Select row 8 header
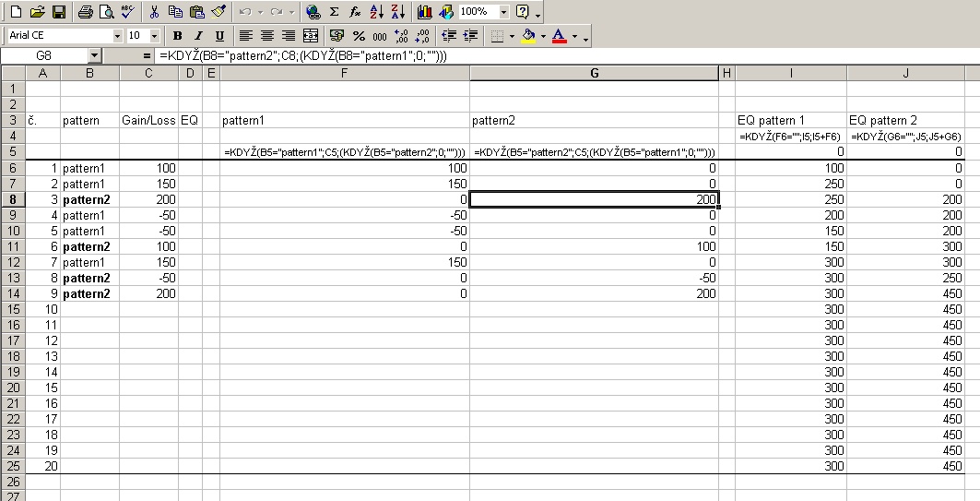980x501 pixels. pos(13,199)
